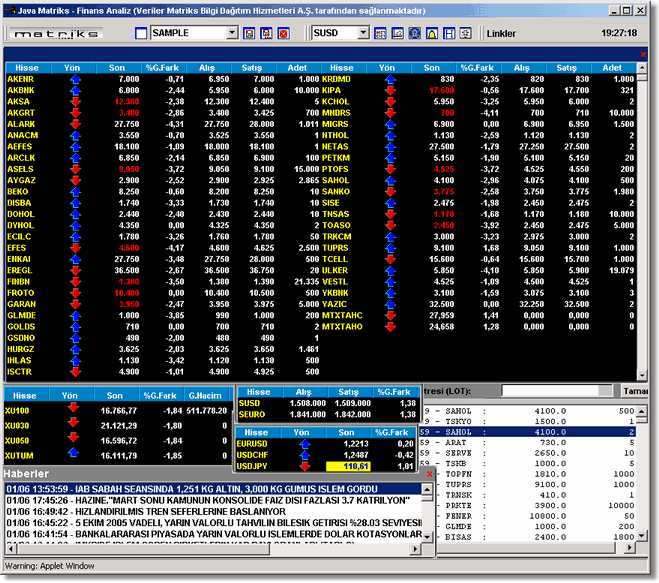The width and height of the screenshot is (659, 583).
Task: Close the Haberler news panel
Action: (x=430, y=472)
